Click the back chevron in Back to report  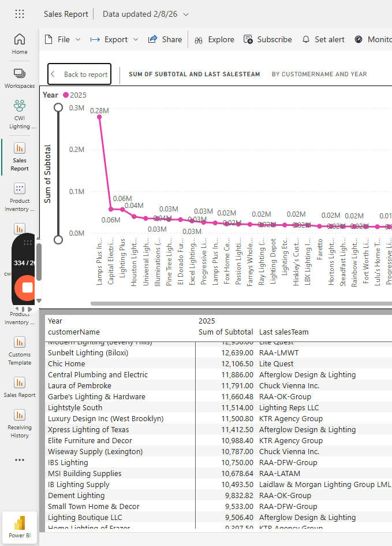(53, 74)
